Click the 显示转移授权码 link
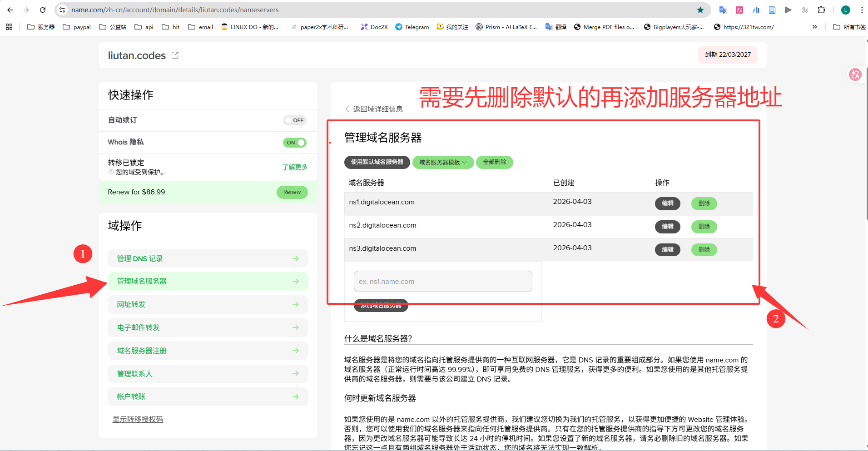 point(138,419)
